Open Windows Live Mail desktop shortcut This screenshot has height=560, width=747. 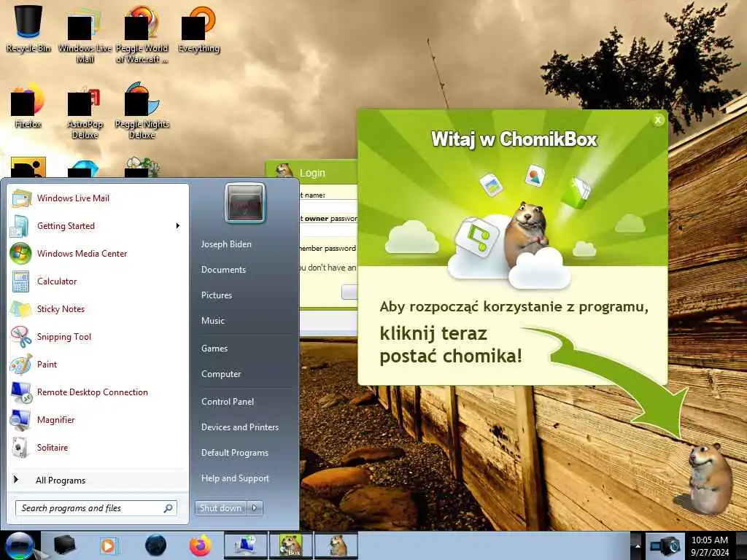(85, 34)
